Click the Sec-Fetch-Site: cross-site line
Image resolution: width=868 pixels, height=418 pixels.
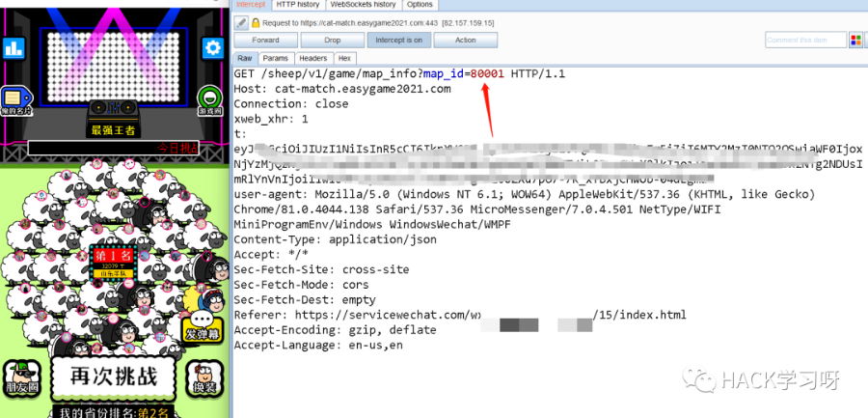click(x=321, y=269)
